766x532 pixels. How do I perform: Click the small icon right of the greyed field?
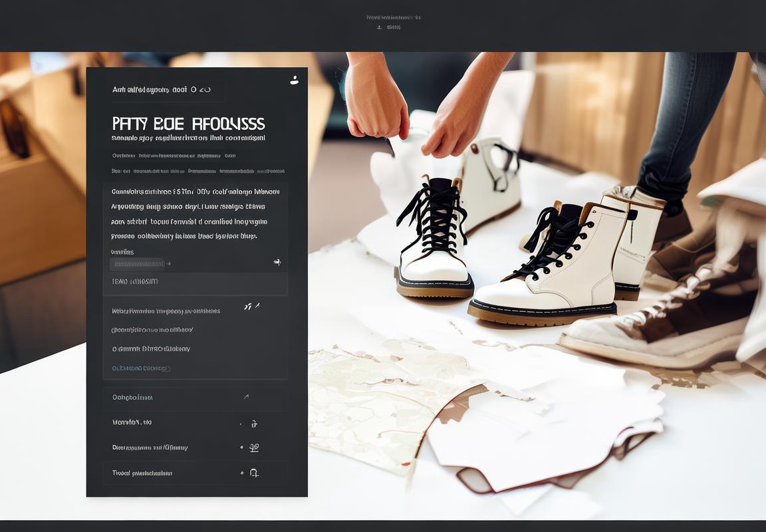click(x=277, y=262)
